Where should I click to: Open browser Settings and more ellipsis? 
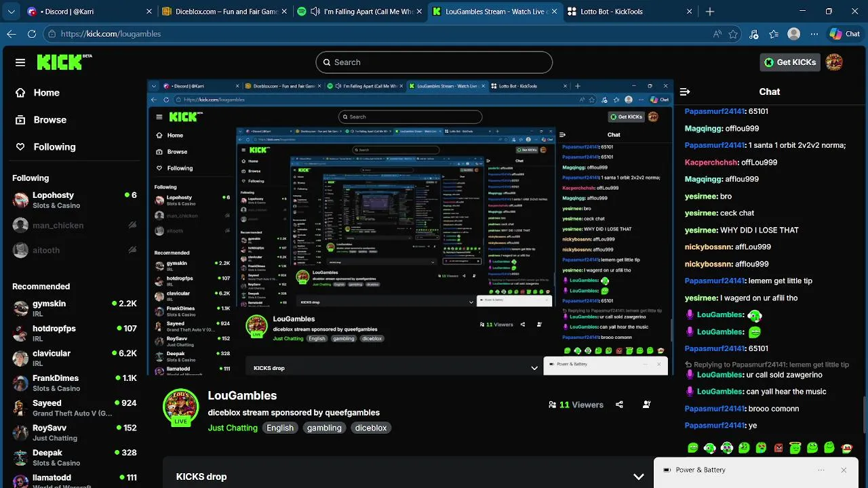tap(813, 34)
